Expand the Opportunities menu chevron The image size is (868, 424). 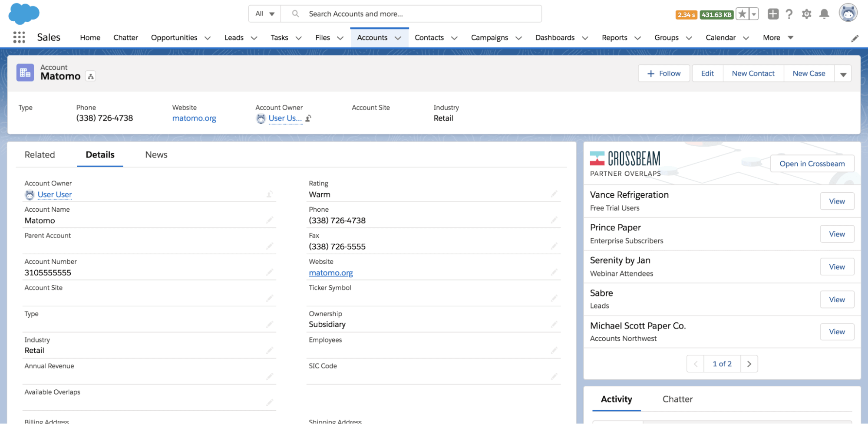coord(208,38)
